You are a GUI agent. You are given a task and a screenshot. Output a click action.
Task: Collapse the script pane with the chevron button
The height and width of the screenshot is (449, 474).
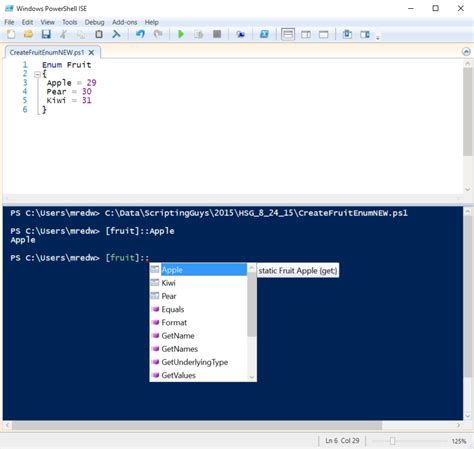466,52
